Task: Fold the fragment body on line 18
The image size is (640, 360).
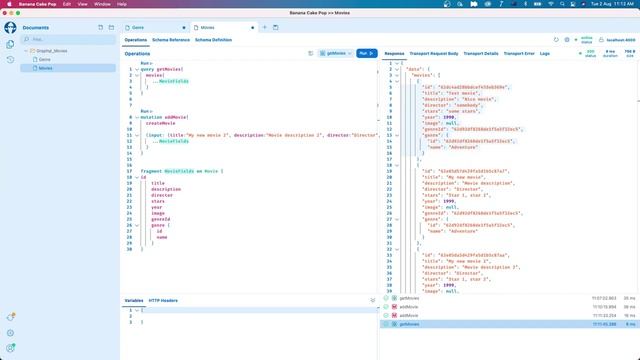Action: [x=137, y=178]
